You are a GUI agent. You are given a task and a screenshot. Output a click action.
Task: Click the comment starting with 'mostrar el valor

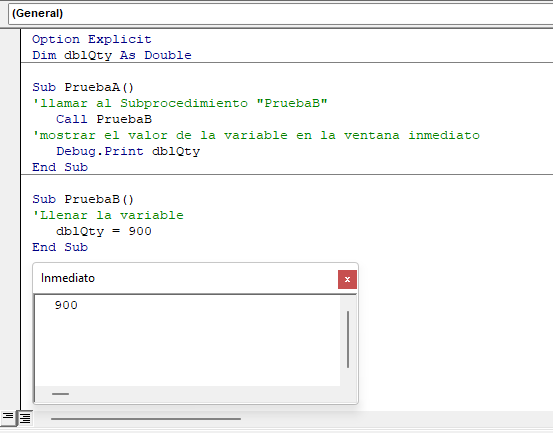[x=256, y=135]
